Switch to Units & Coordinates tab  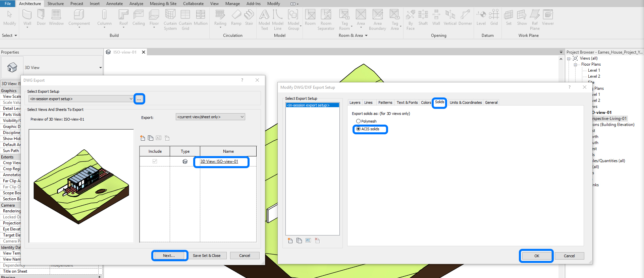click(466, 102)
